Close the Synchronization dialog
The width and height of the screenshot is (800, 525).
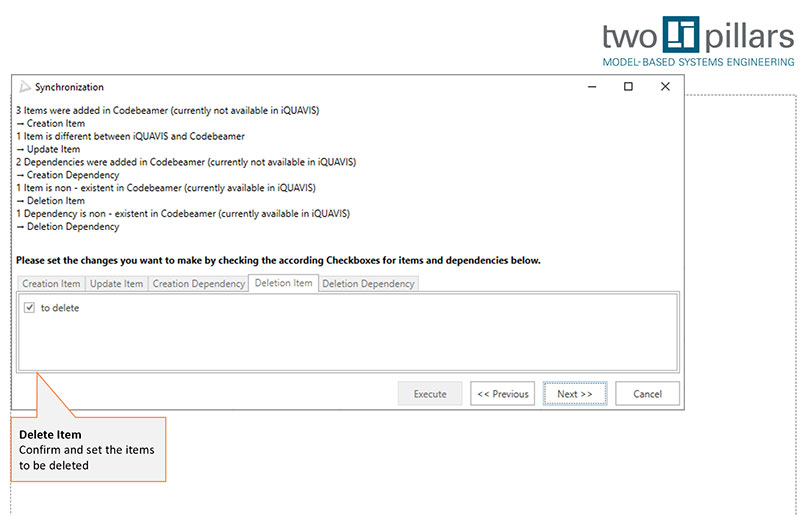coord(665,87)
